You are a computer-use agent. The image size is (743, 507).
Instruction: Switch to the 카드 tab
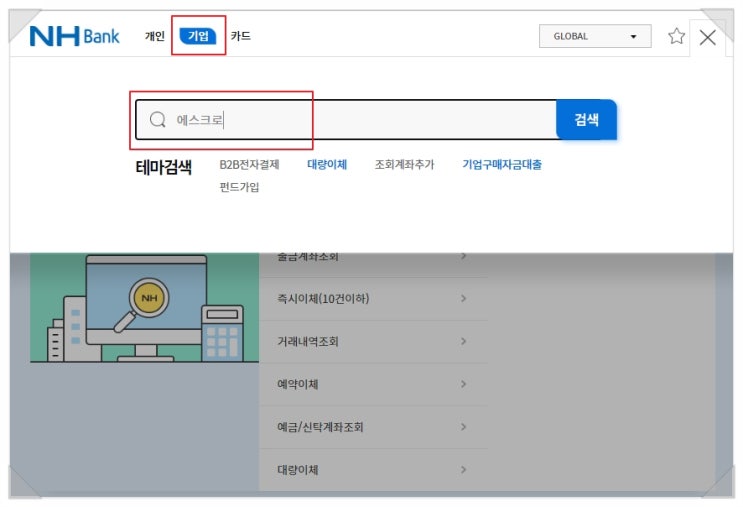point(241,36)
